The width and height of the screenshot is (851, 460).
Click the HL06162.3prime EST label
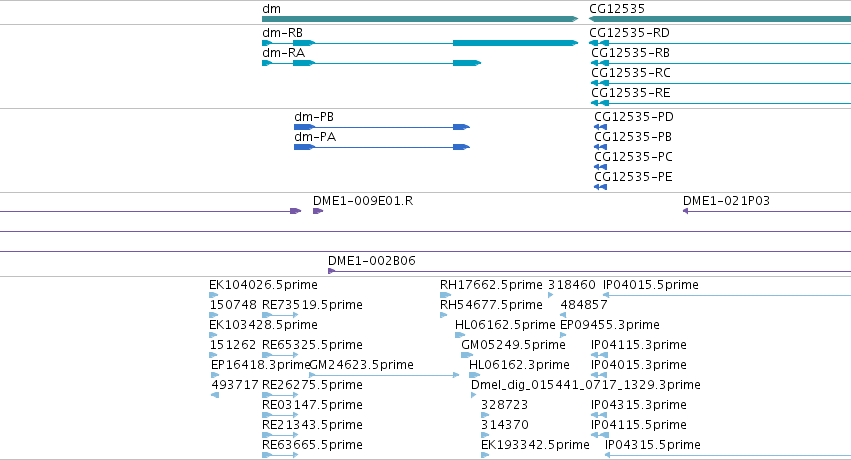[x=519, y=366]
